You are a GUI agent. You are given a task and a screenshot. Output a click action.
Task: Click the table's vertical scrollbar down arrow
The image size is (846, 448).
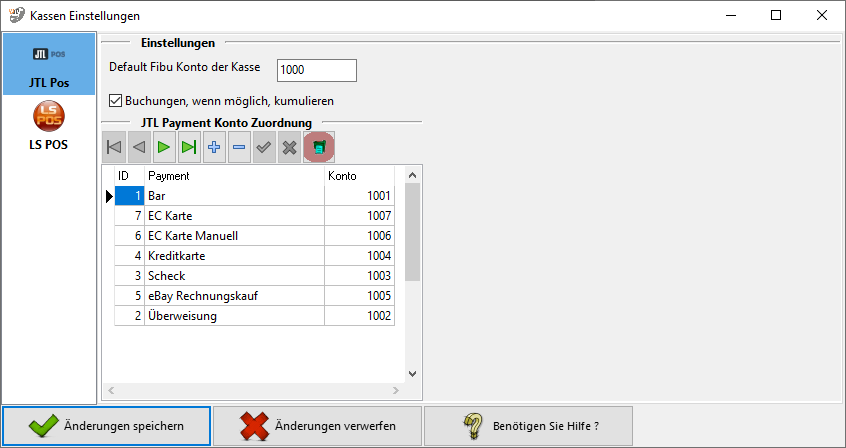coord(413,372)
